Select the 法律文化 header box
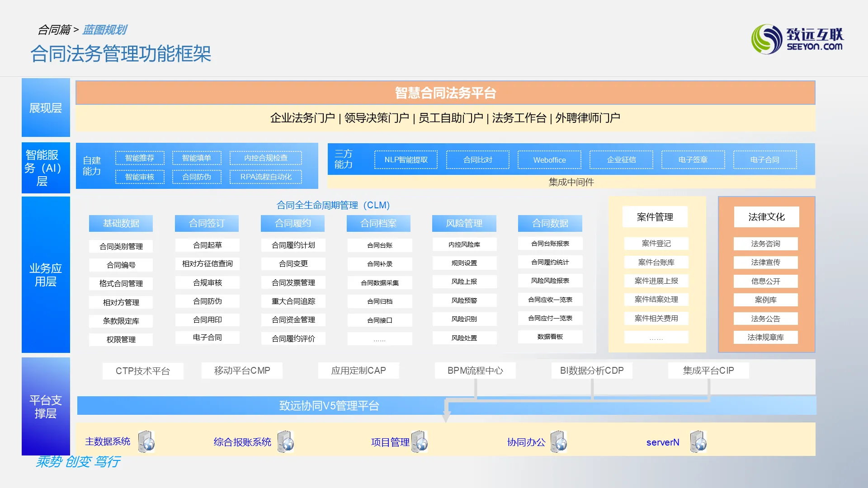 (766, 217)
